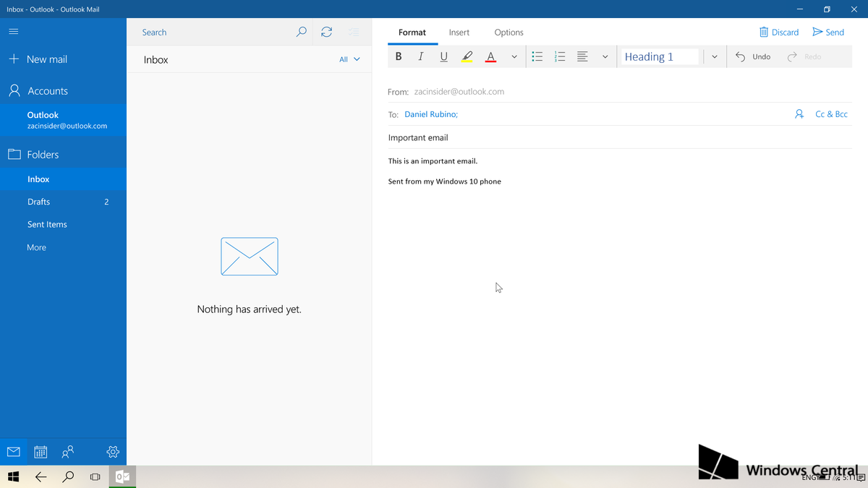Viewport: 868px width, 488px height.
Task: Undo the last action
Action: 753,56
